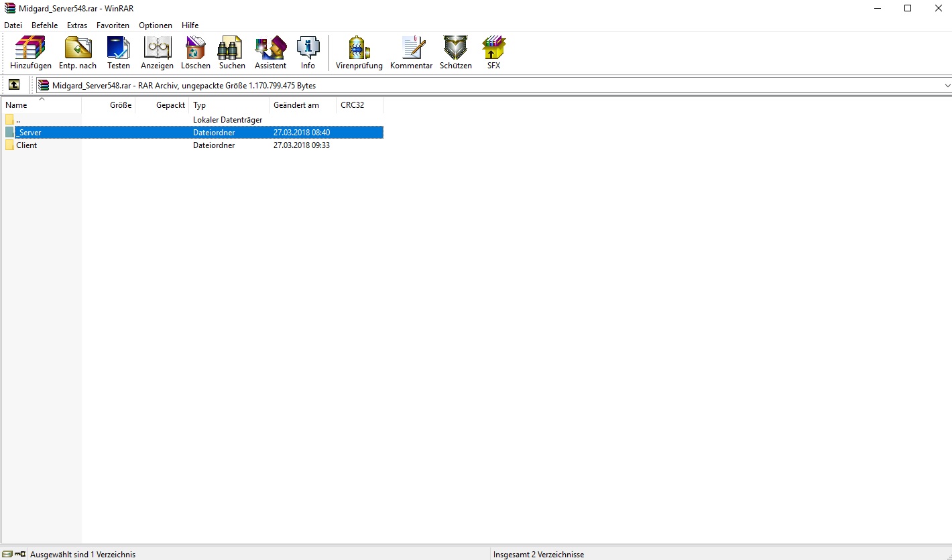Sort by Geändert am column header

303,105
